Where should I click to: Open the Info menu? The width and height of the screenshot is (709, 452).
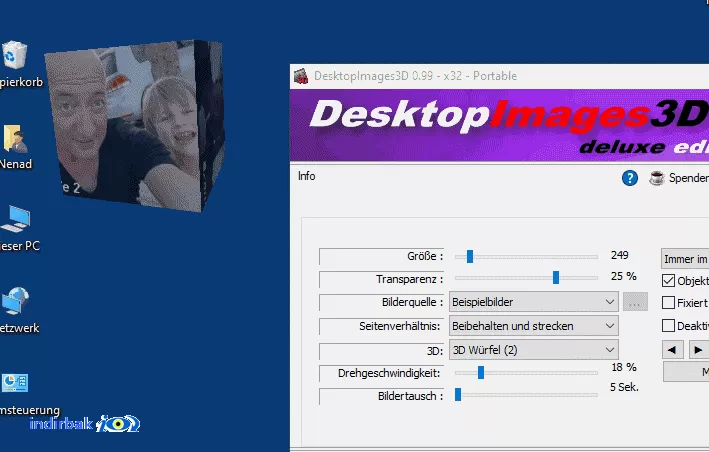point(307,176)
